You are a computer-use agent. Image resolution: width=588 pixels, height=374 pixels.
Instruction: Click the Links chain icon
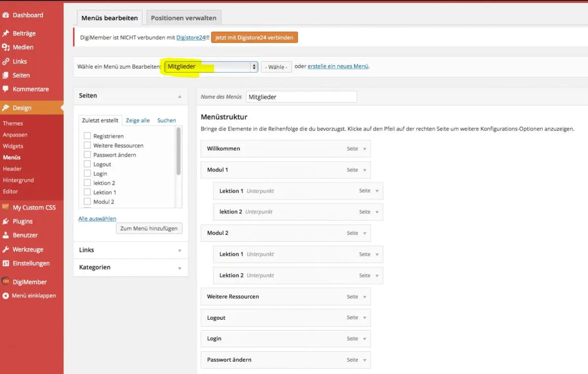tap(5, 62)
